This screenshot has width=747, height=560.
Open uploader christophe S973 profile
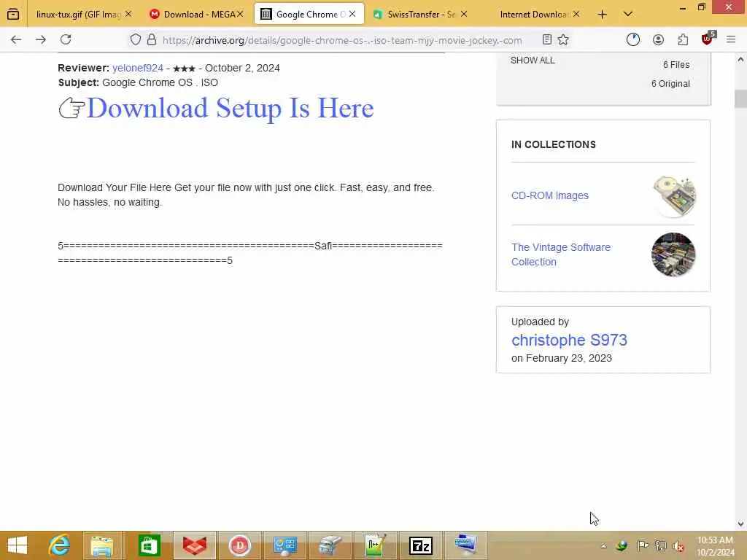click(x=569, y=340)
